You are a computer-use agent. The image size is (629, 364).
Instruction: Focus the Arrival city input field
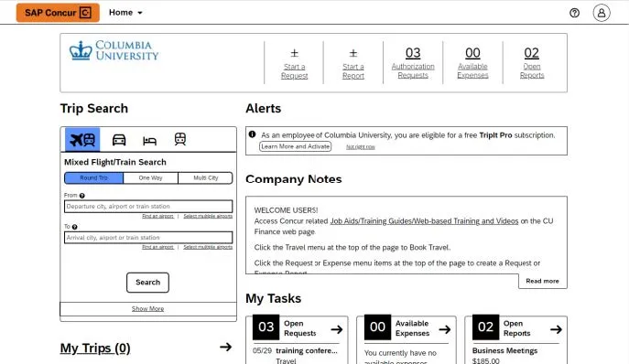[x=148, y=238]
